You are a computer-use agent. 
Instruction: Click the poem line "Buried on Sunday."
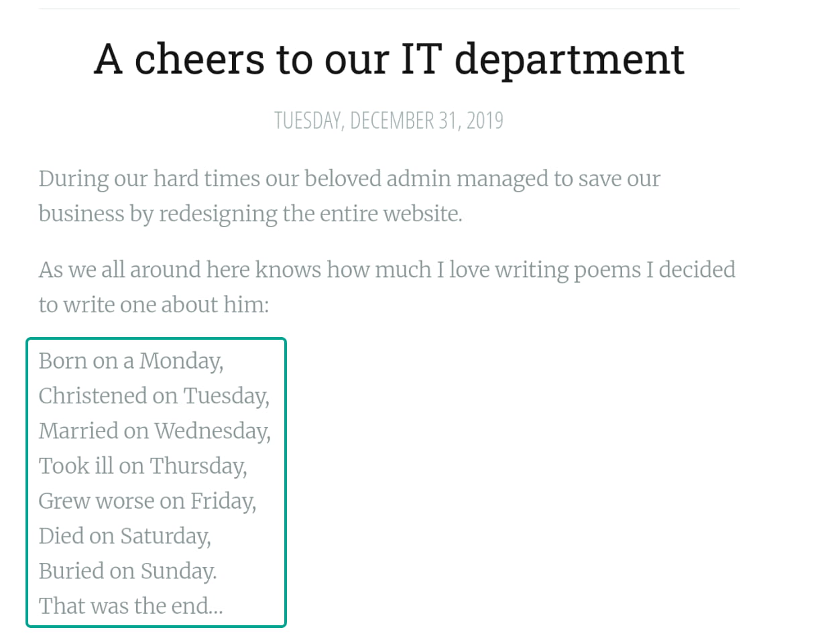[127, 571]
